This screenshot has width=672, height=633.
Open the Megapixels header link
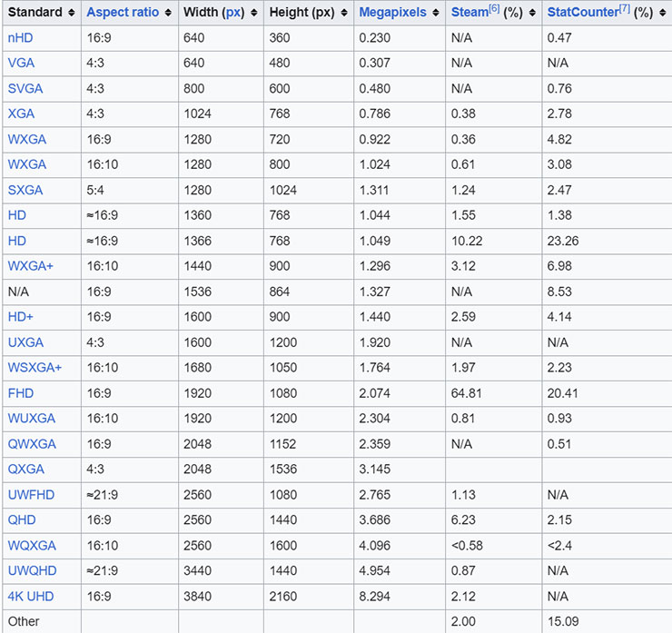point(394,13)
